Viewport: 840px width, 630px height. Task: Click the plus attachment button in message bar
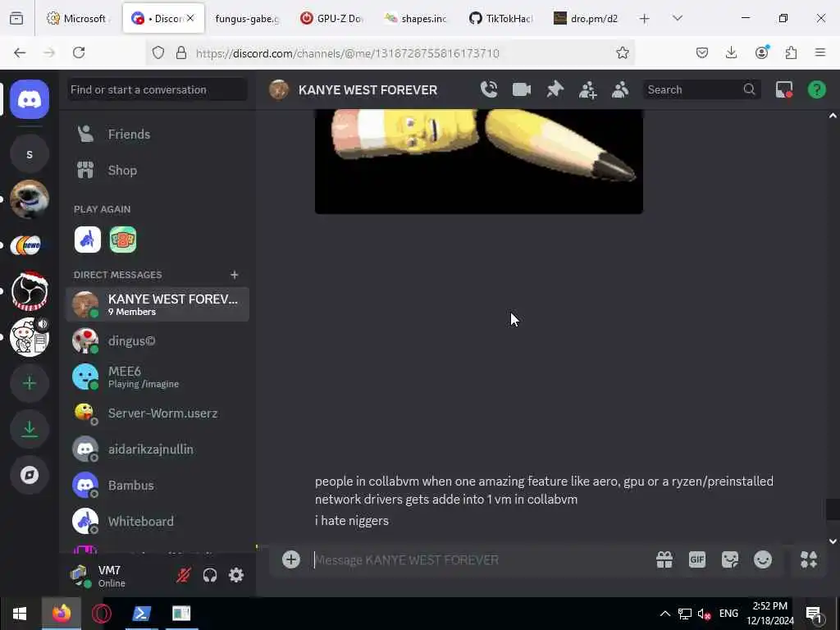click(x=291, y=559)
